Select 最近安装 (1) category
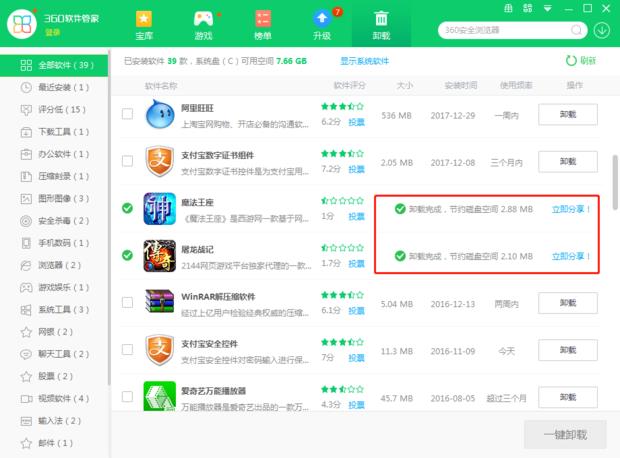620x458 pixels. coord(54,87)
